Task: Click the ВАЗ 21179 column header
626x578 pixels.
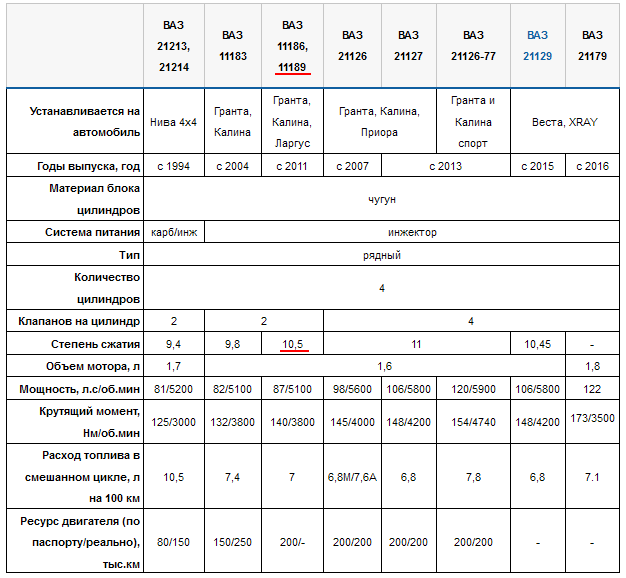Action: tap(592, 46)
